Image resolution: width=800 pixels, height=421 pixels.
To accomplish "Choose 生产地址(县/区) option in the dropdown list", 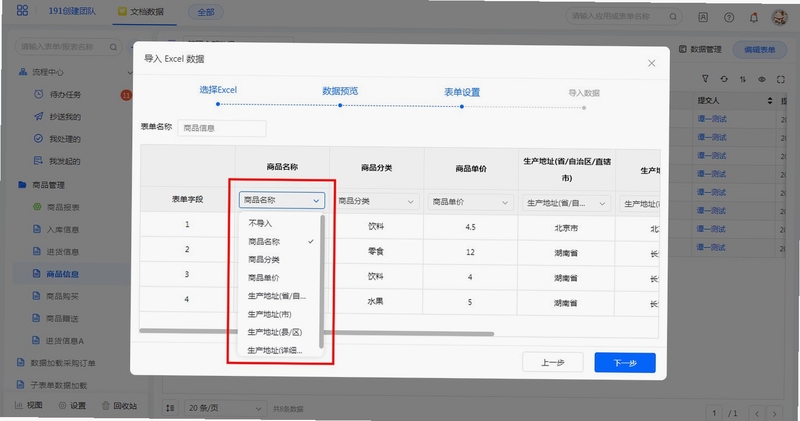I will click(282, 332).
